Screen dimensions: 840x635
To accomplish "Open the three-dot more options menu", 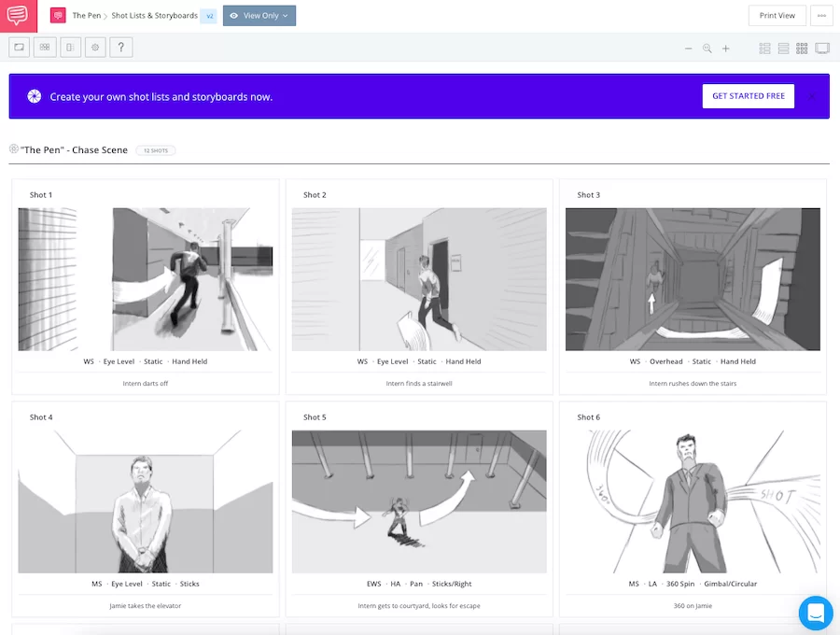I will coord(821,16).
